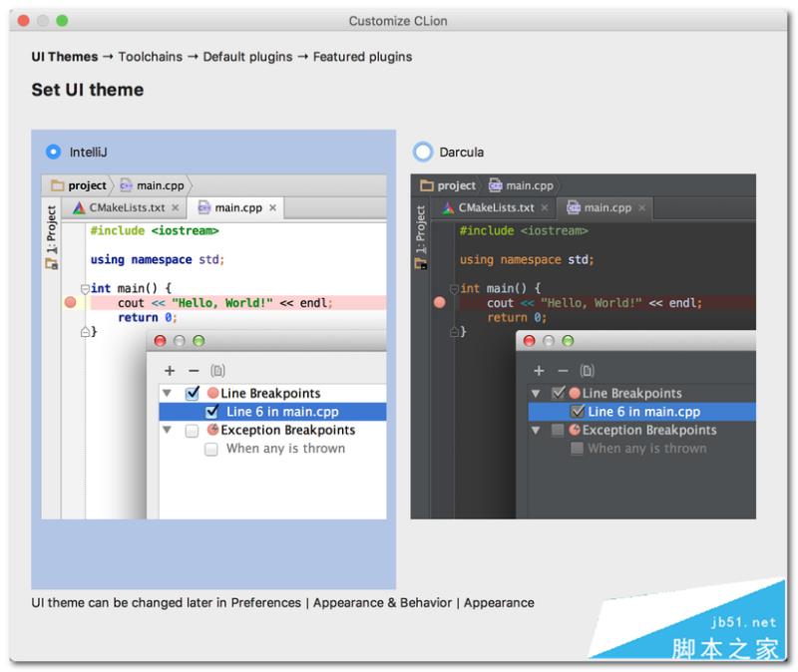Viewport: 798px width, 672px height.
Task: Click Line Breakpoints red dot icon, IntelliJ preview
Action: point(213,393)
